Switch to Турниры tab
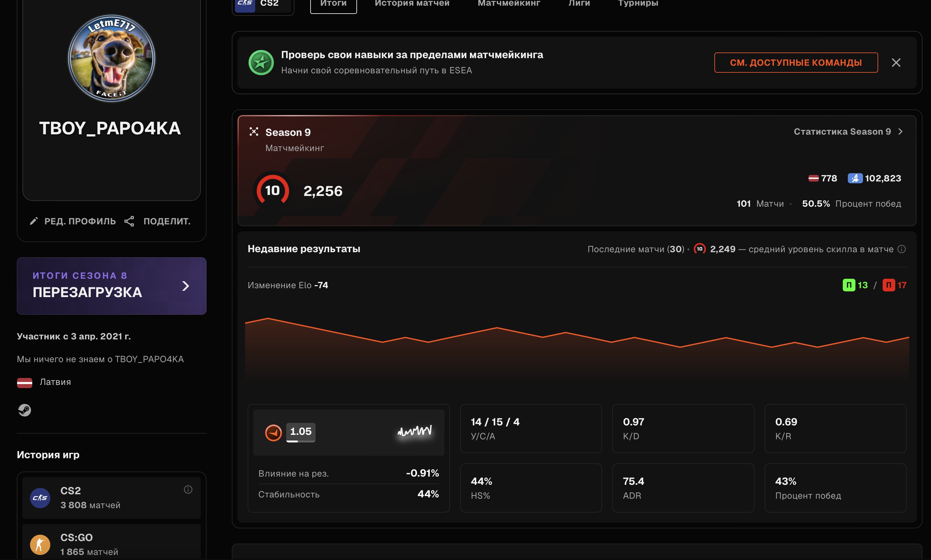 pos(638,3)
